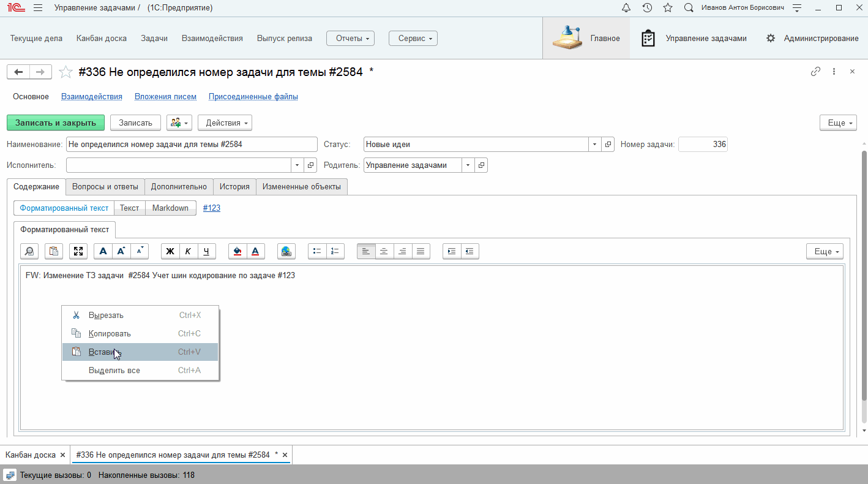This screenshot has height=484, width=868.
Task: Pick text color underlined A
Action: [x=256, y=251]
